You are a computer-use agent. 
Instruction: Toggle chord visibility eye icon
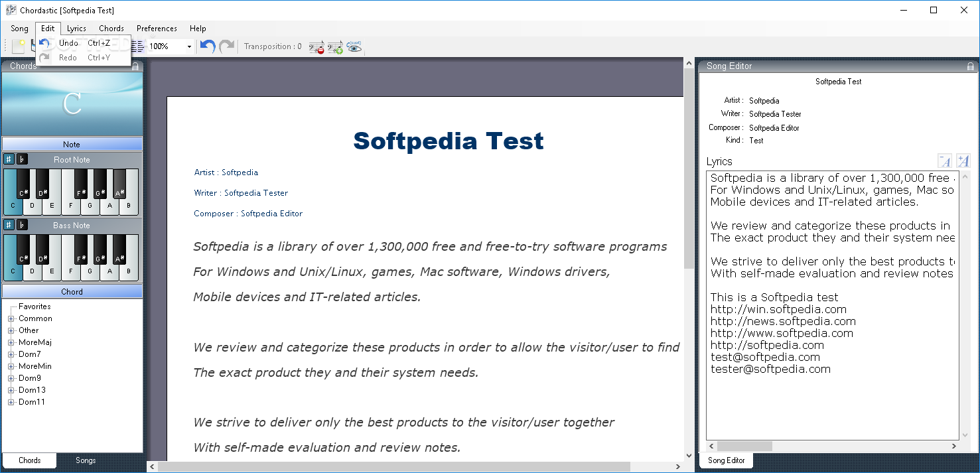[354, 46]
